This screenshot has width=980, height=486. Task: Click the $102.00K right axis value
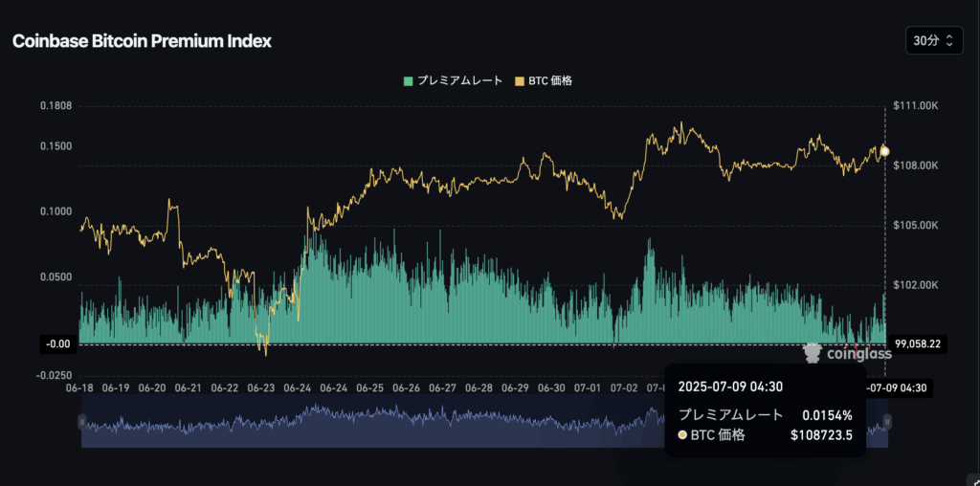(x=916, y=285)
